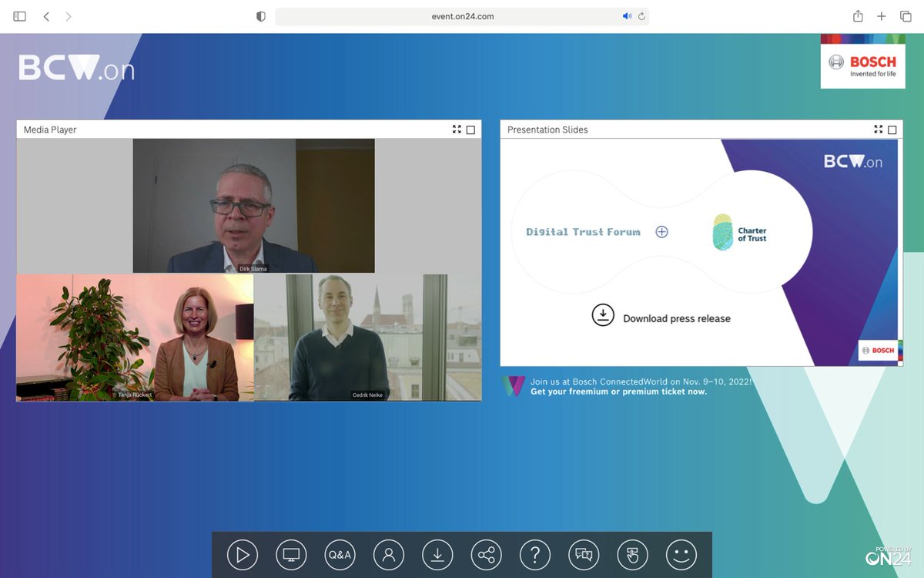Click the play icon in the bottom toolbar
Image resolution: width=924 pixels, height=578 pixels.
tap(242, 554)
